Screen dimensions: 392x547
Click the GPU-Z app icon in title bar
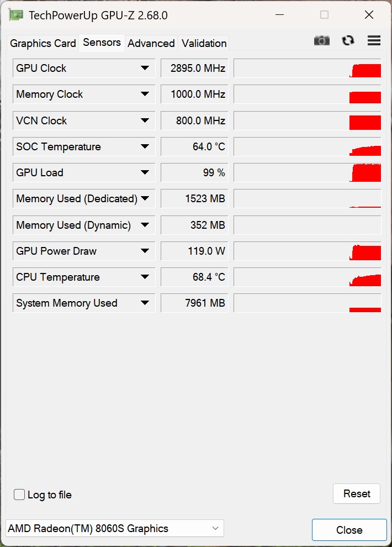16,15
